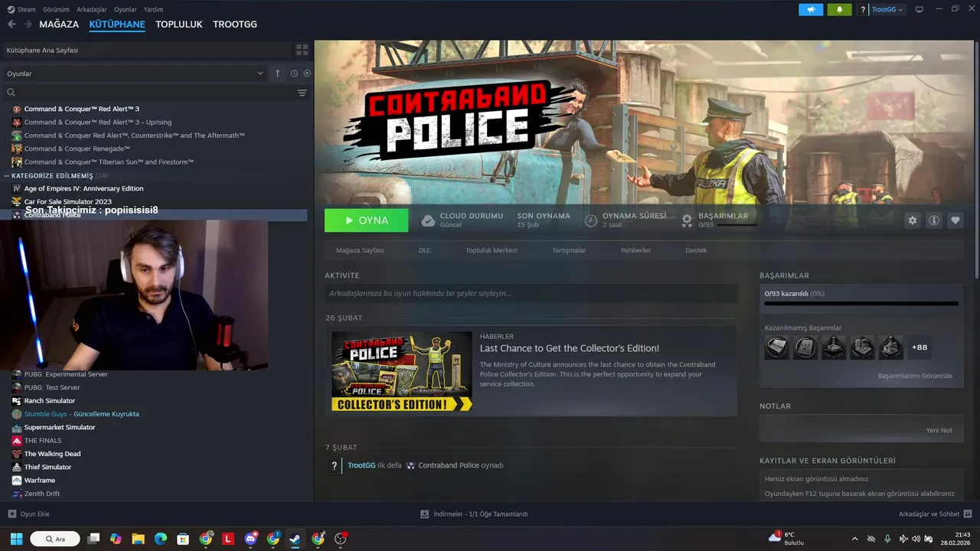Open the Arkadaşlar menu
The width and height of the screenshot is (980, 551).
tap(92, 9)
